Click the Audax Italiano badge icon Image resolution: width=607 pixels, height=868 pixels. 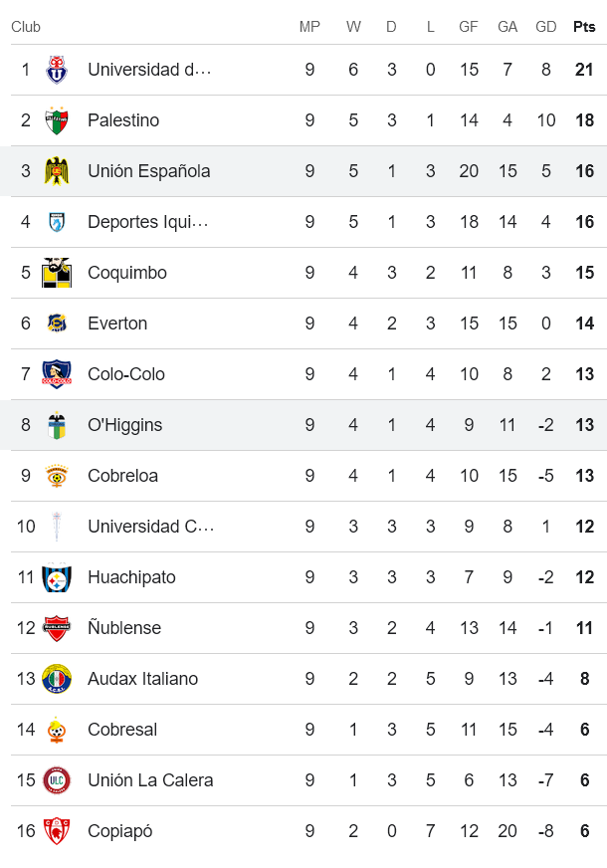pyautogui.click(x=57, y=679)
